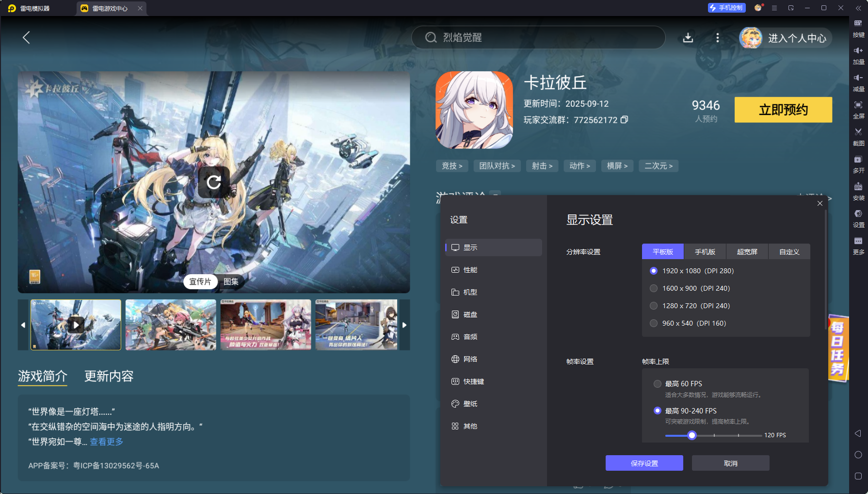Select the 截图 screenshot tool

tap(858, 137)
